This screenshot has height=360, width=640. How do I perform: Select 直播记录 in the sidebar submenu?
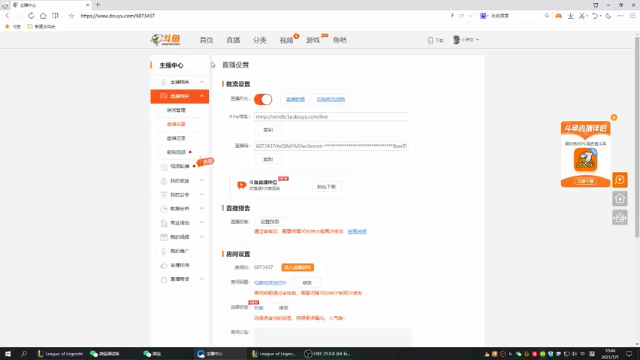pos(176,138)
